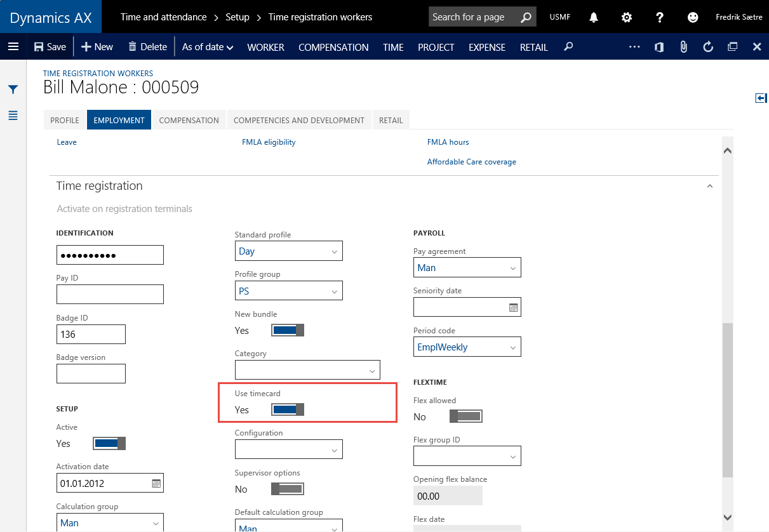Open notifications bell icon
This screenshot has height=532, width=769.
[594, 17]
